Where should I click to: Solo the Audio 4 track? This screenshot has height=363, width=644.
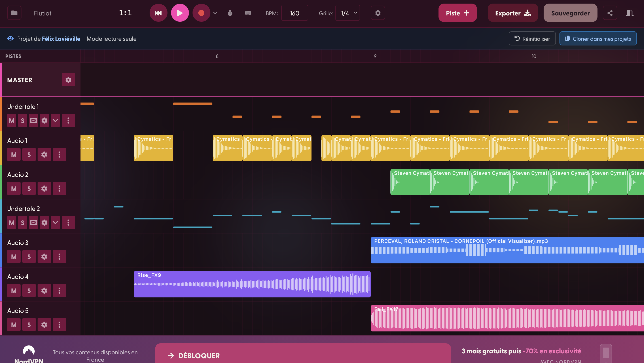pos(29,291)
